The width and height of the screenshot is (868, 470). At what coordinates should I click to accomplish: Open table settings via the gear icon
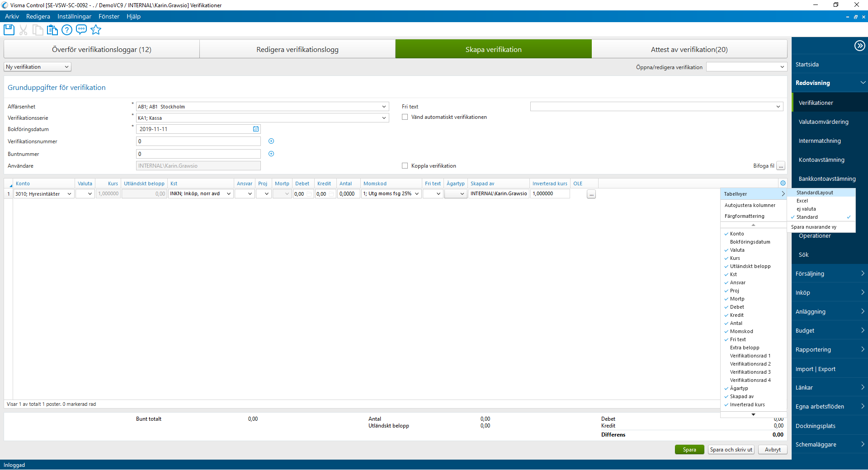click(x=783, y=183)
